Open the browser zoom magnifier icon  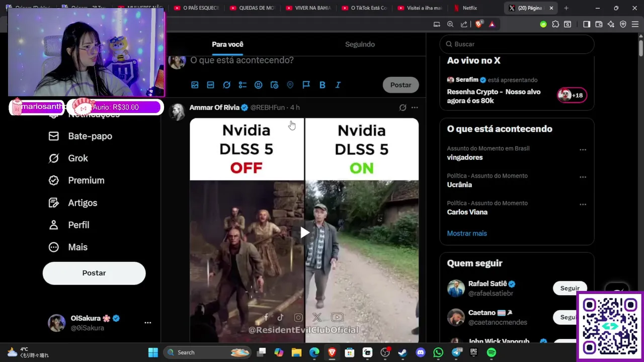coord(450,24)
